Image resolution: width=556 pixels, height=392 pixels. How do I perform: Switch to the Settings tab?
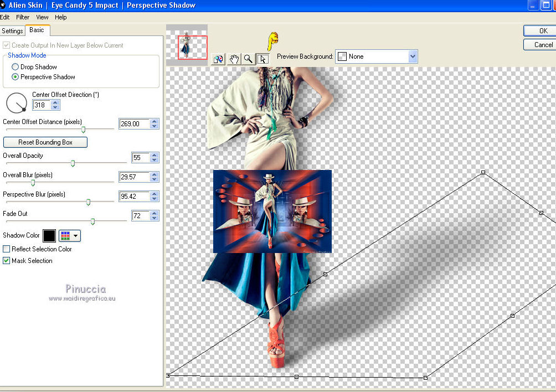(12, 31)
